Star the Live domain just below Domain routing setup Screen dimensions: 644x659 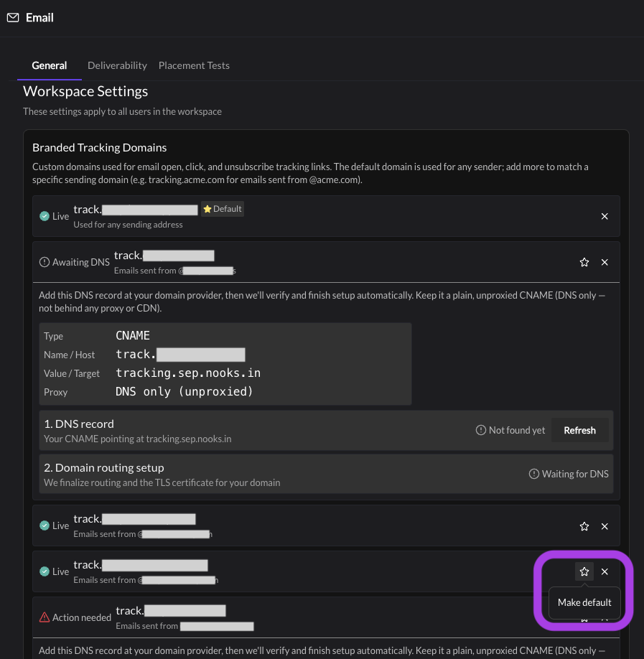coord(584,526)
